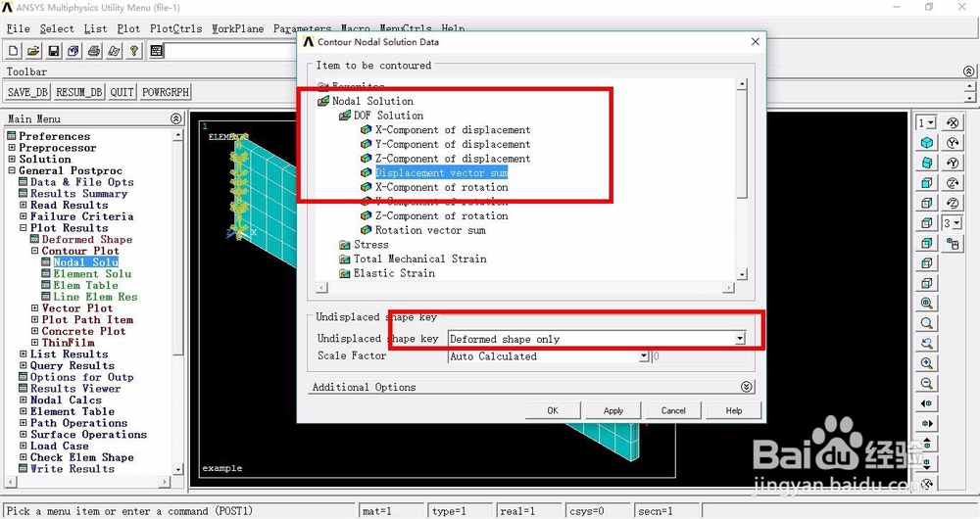Click the QUIT toolbar button
The image size is (980, 519).
tap(122, 92)
